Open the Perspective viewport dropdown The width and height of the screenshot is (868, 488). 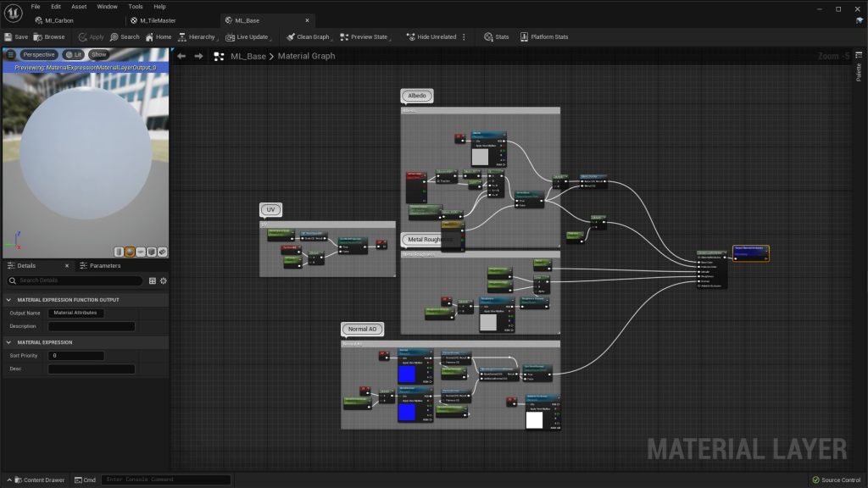38,54
